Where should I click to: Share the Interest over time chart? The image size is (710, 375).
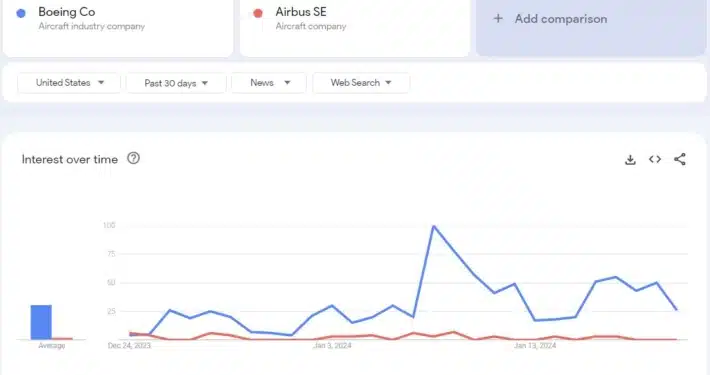pyautogui.click(x=680, y=159)
